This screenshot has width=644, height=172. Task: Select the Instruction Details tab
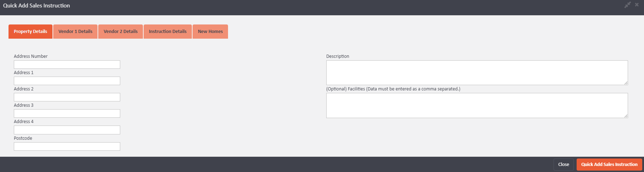click(x=168, y=32)
